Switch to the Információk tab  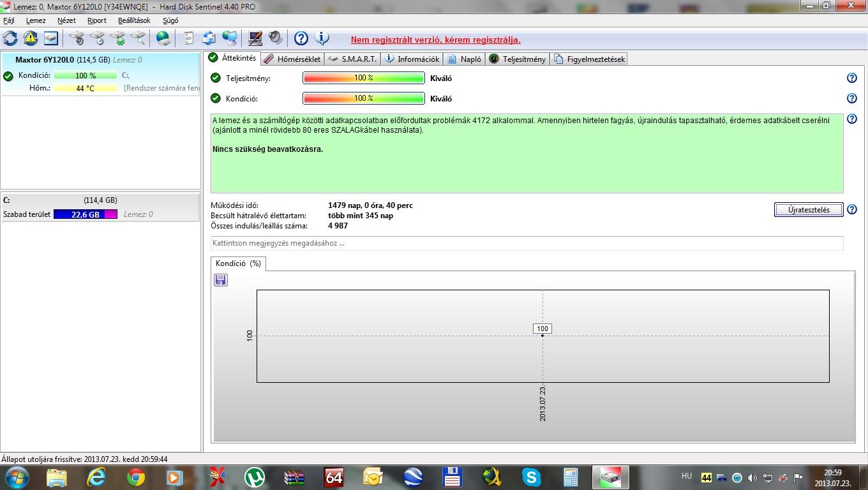(412, 59)
